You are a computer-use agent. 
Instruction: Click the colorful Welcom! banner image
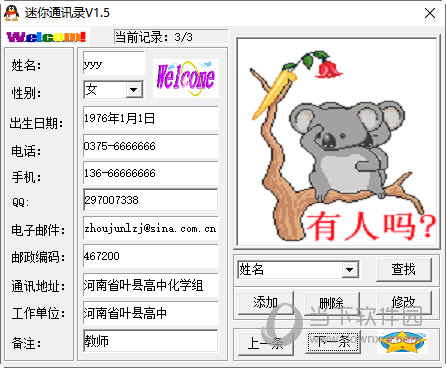point(46,37)
